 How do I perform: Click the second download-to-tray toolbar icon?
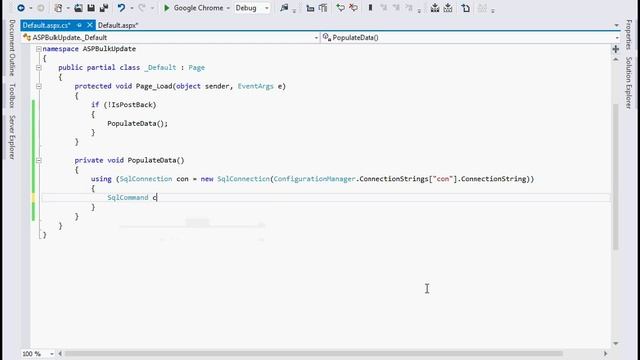(448, 8)
